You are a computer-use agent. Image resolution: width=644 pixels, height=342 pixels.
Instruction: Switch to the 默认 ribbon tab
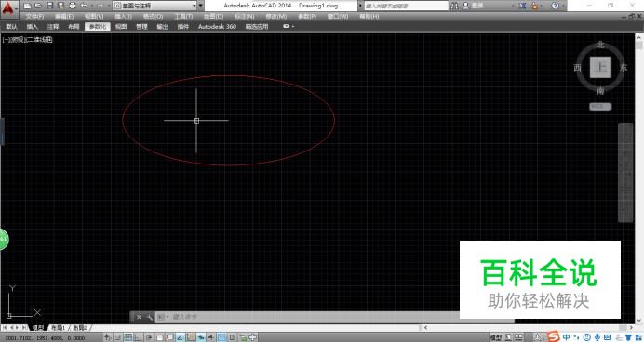click(x=11, y=27)
